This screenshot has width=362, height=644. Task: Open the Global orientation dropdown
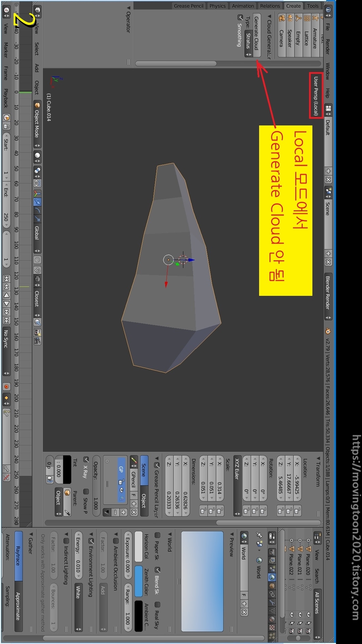point(37,238)
